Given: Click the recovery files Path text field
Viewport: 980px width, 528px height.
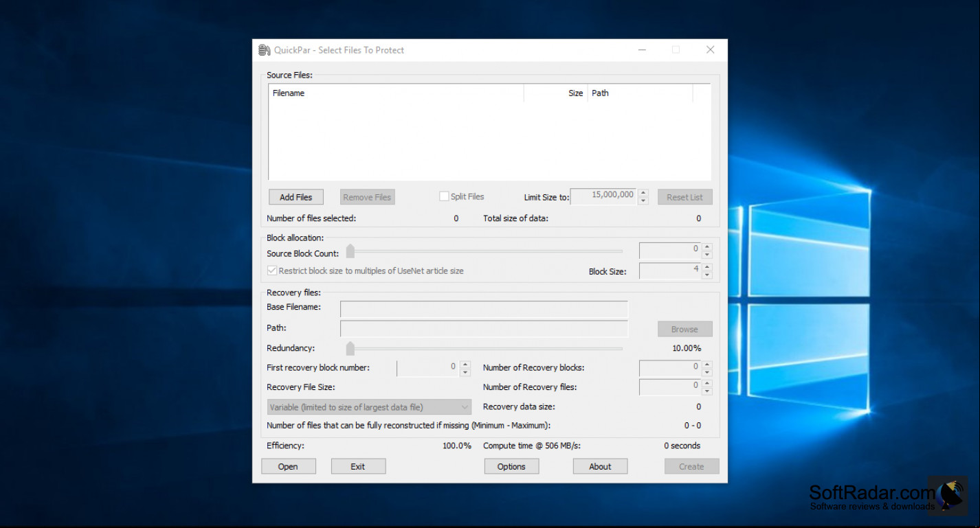Looking at the screenshot, I should 484,328.
